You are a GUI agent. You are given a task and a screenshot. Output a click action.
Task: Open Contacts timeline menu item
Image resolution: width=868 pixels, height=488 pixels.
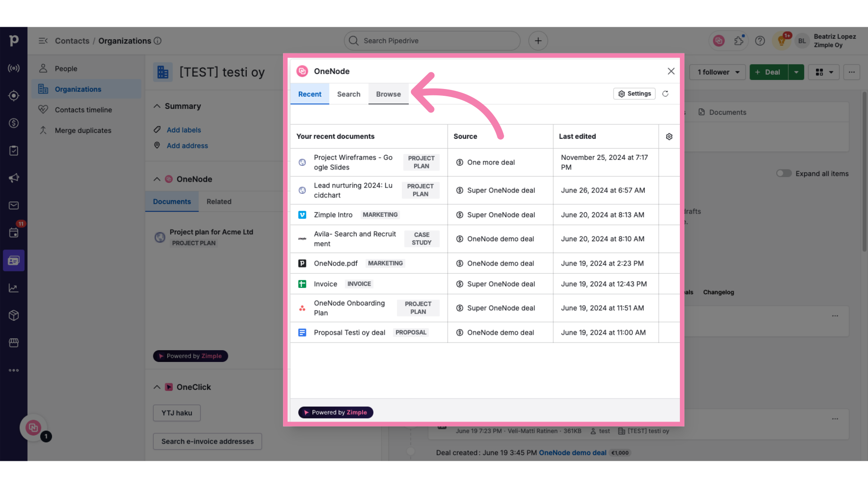tap(86, 110)
